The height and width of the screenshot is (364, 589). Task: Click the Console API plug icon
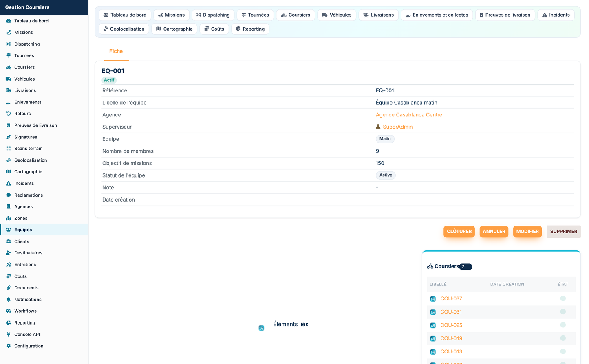pyautogui.click(x=8, y=335)
